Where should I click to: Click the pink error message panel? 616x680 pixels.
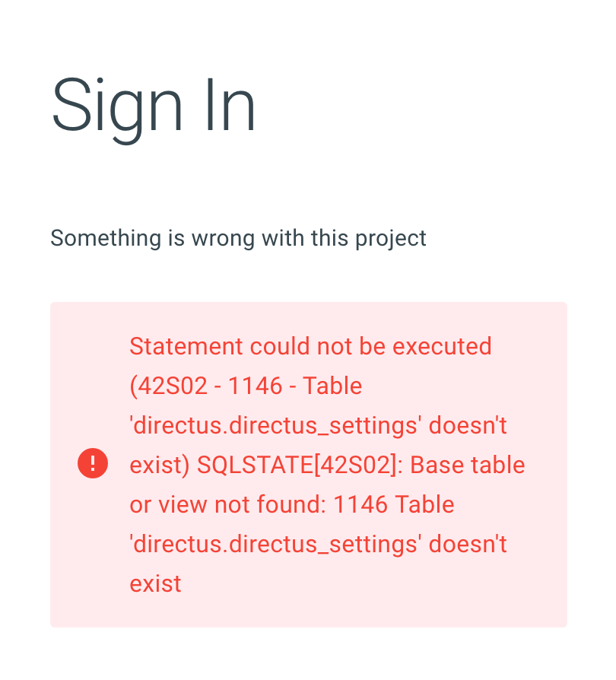point(308,464)
